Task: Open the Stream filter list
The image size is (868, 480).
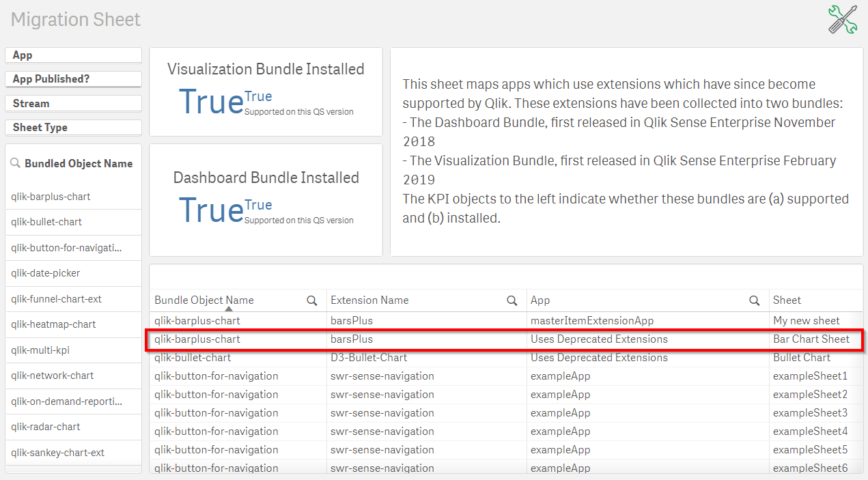Action: (x=73, y=104)
